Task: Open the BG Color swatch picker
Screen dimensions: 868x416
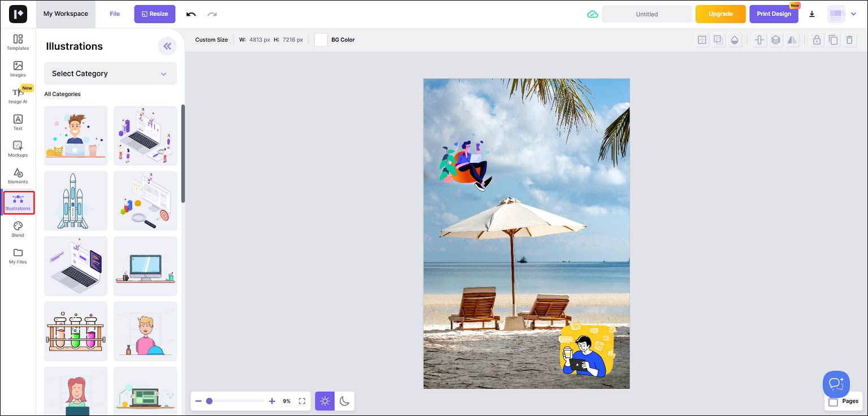Action: point(320,40)
